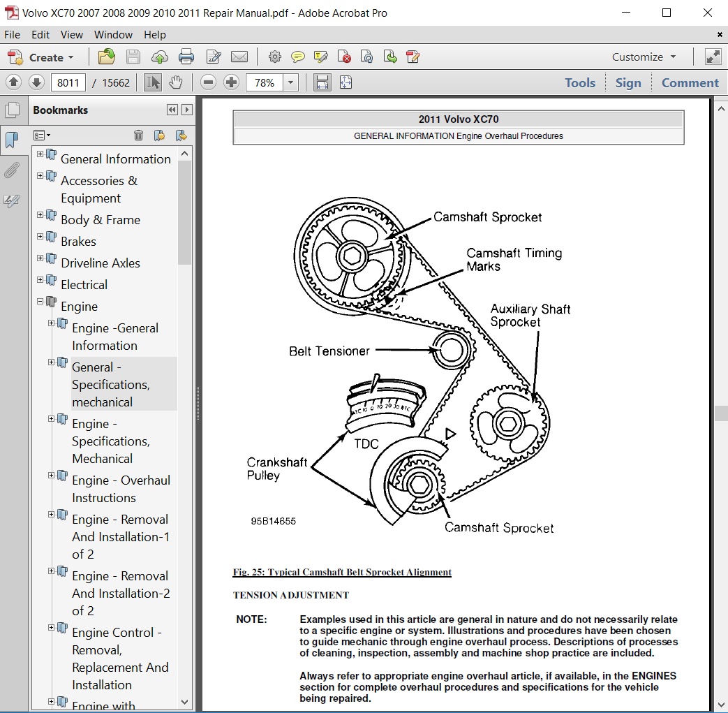Screen dimensions: 728x713
Task: Select the Engine -General Information bookmark
Action: 115,337
